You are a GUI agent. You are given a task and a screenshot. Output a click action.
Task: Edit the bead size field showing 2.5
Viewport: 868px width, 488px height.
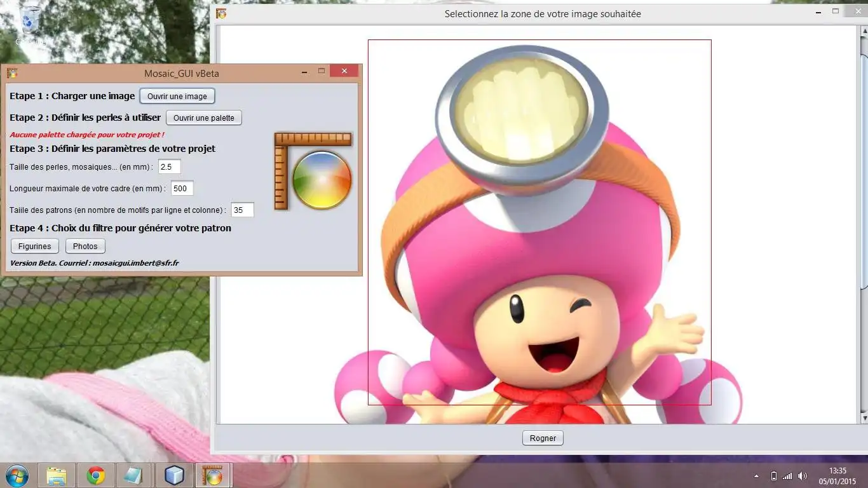tap(169, 166)
